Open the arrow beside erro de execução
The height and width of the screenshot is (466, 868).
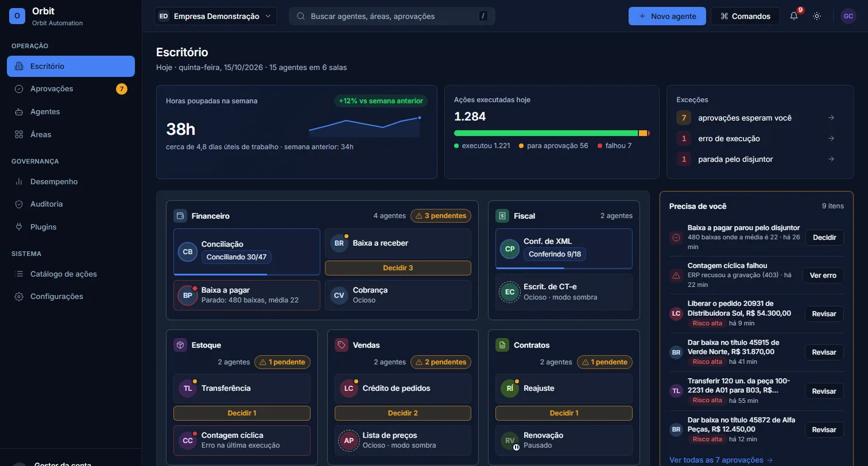click(x=831, y=138)
